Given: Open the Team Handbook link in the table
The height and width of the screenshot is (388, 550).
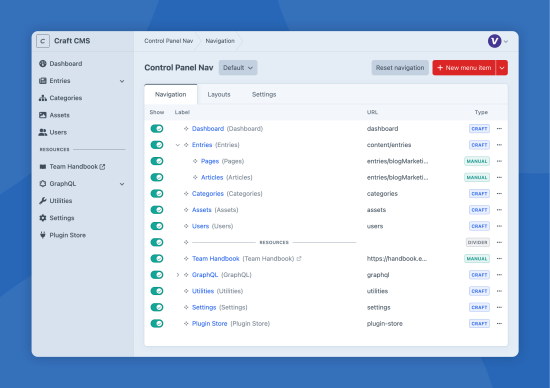Looking at the screenshot, I should 216,259.
